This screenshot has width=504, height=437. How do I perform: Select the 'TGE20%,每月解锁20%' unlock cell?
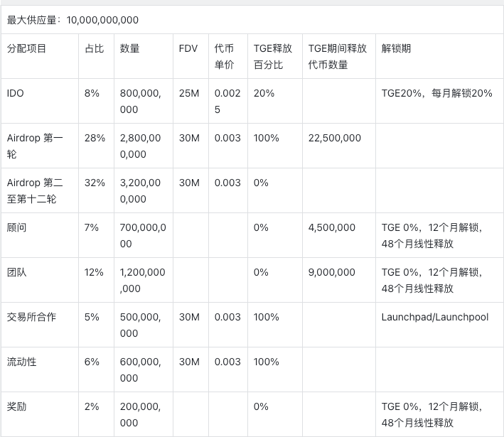tap(436, 93)
